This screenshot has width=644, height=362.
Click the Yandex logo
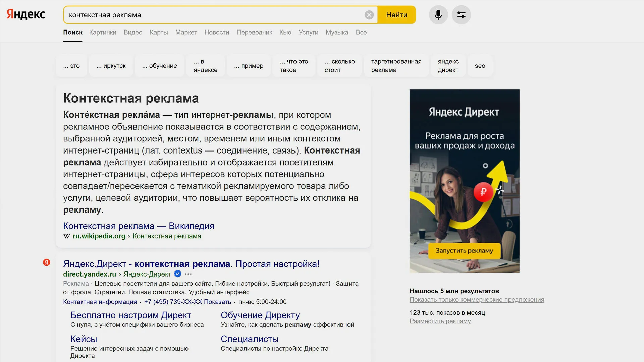(x=26, y=14)
